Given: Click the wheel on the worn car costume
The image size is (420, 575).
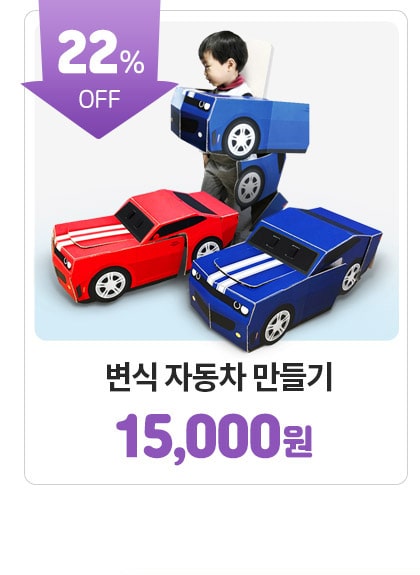Looking at the screenshot, I should pos(241,140).
